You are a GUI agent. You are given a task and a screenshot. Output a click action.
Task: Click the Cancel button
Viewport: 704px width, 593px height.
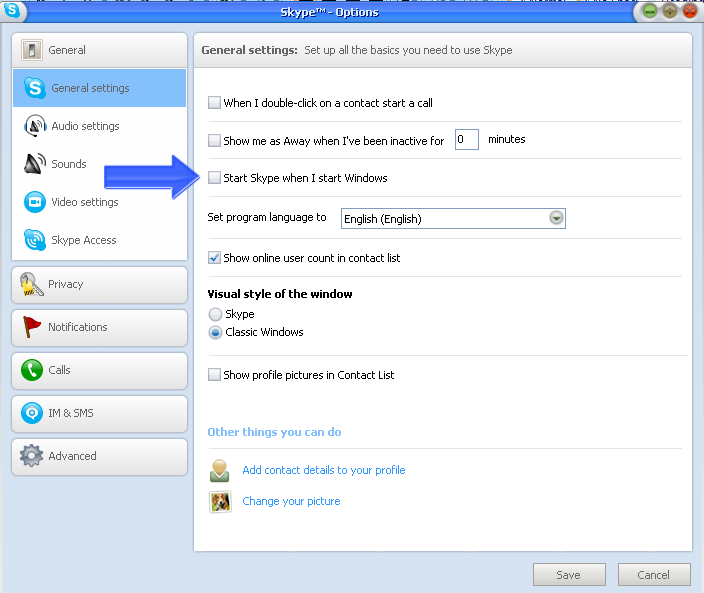(654, 575)
